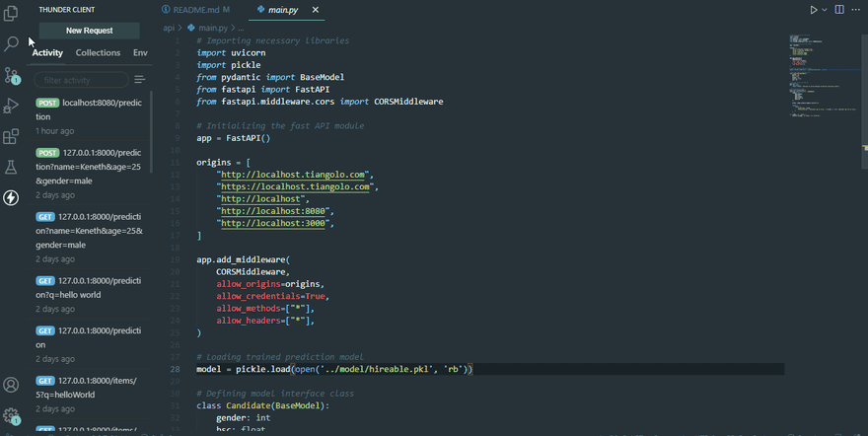Close the main.py editor tab

coord(315,10)
